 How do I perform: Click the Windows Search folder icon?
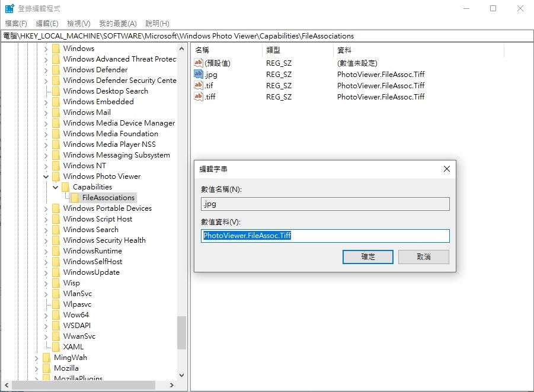point(56,230)
